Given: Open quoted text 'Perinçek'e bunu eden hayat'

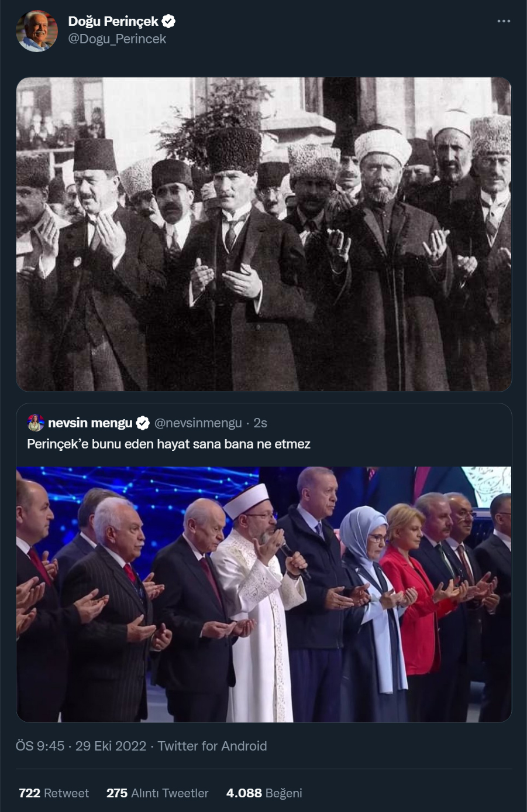Looking at the screenshot, I should (x=168, y=444).
